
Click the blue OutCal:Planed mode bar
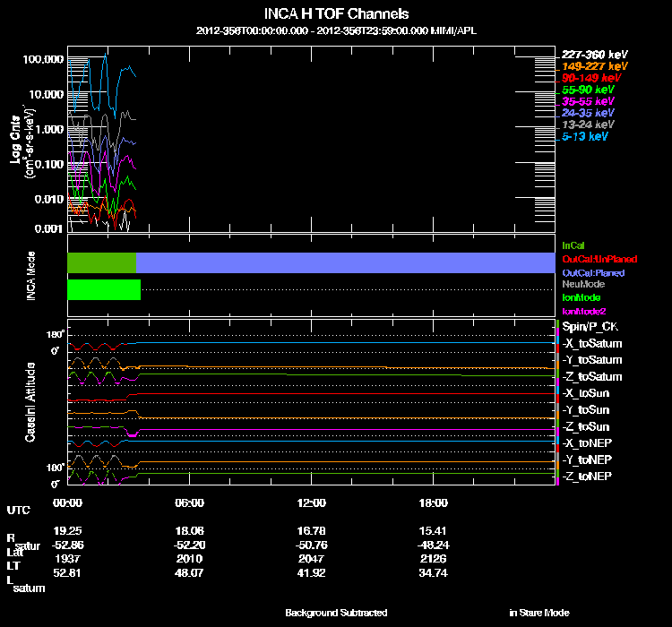(x=345, y=262)
